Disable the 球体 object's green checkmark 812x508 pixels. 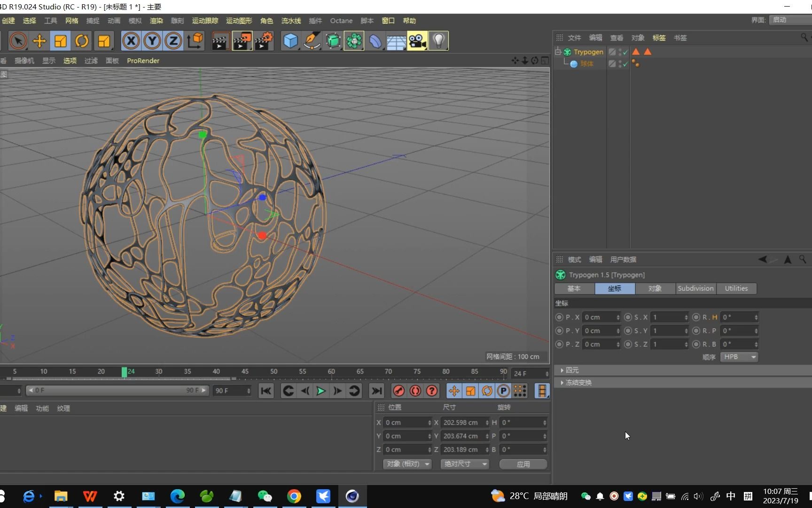pyautogui.click(x=625, y=64)
